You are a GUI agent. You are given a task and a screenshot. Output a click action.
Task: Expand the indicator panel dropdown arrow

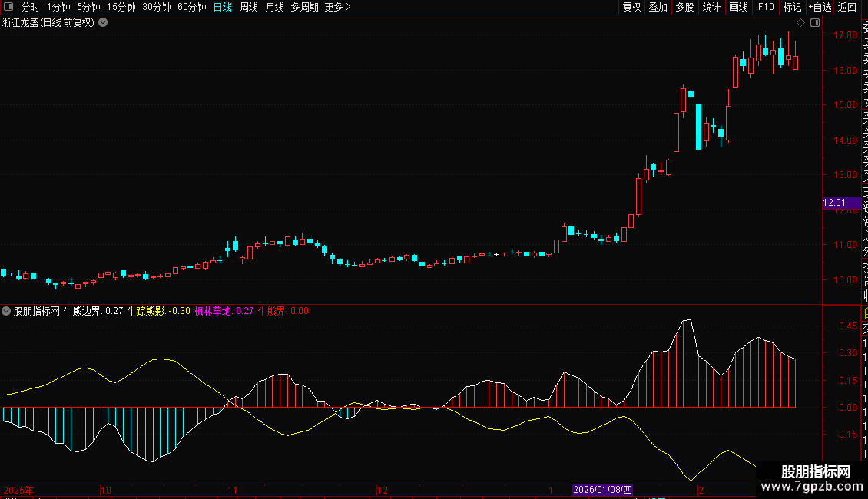(x=6, y=311)
